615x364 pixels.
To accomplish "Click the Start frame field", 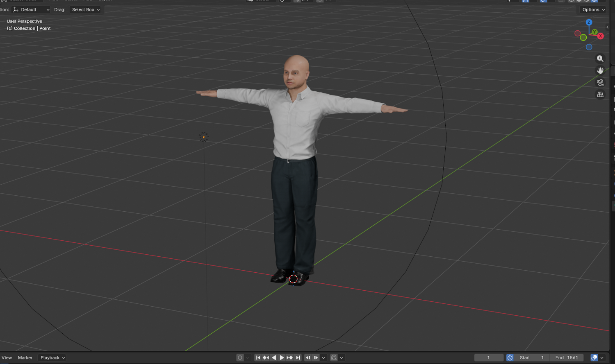I will (532, 357).
